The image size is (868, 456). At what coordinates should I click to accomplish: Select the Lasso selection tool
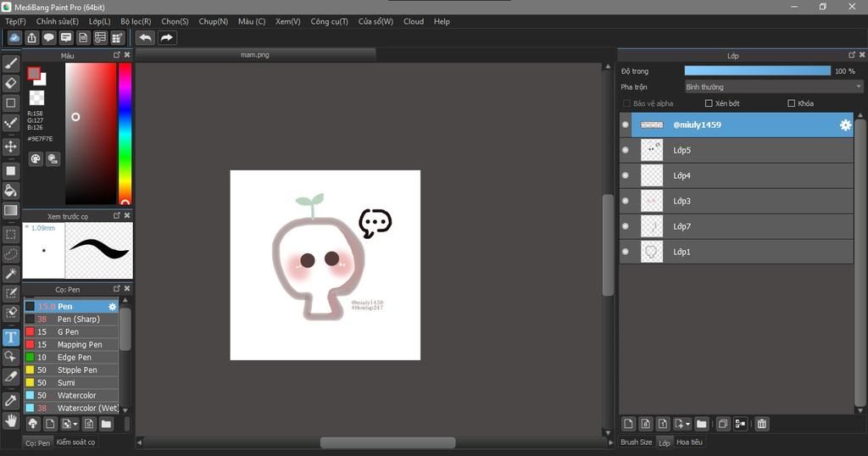tap(10, 254)
